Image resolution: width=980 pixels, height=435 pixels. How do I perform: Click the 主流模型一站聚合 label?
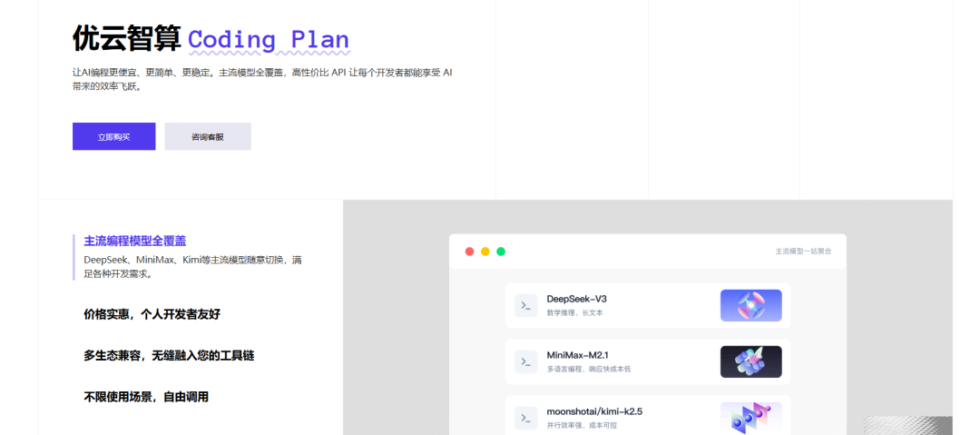pyautogui.click(x=803, y=252)
